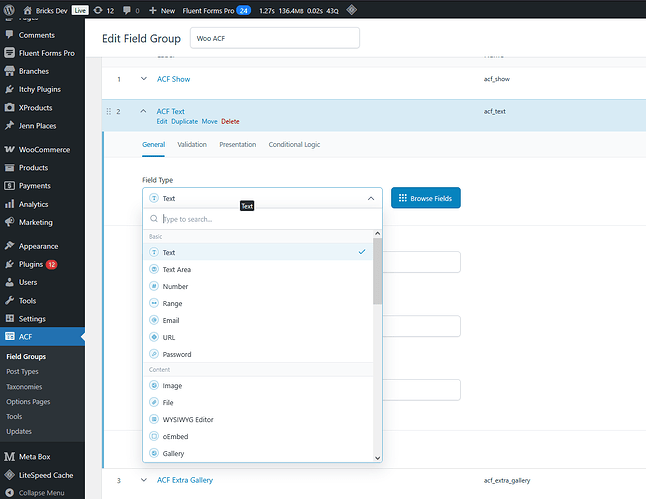Click the Browse Fields button
Image resolution: width=646 pixels, height=499 pixels.
click(426, 198)
